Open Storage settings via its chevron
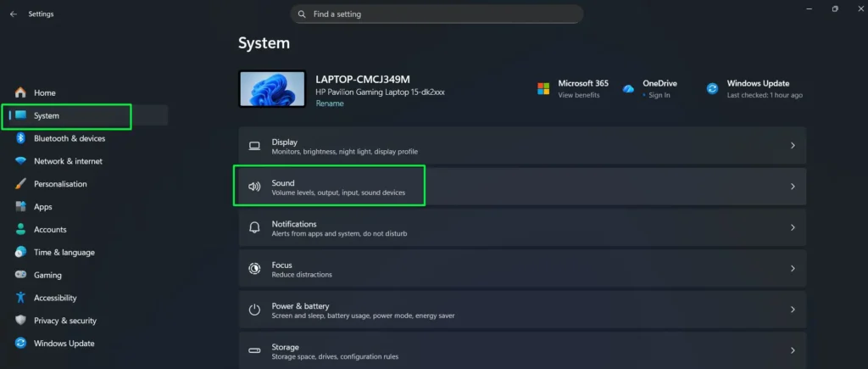This screenshot has height=369, width=868. point(793,350)
